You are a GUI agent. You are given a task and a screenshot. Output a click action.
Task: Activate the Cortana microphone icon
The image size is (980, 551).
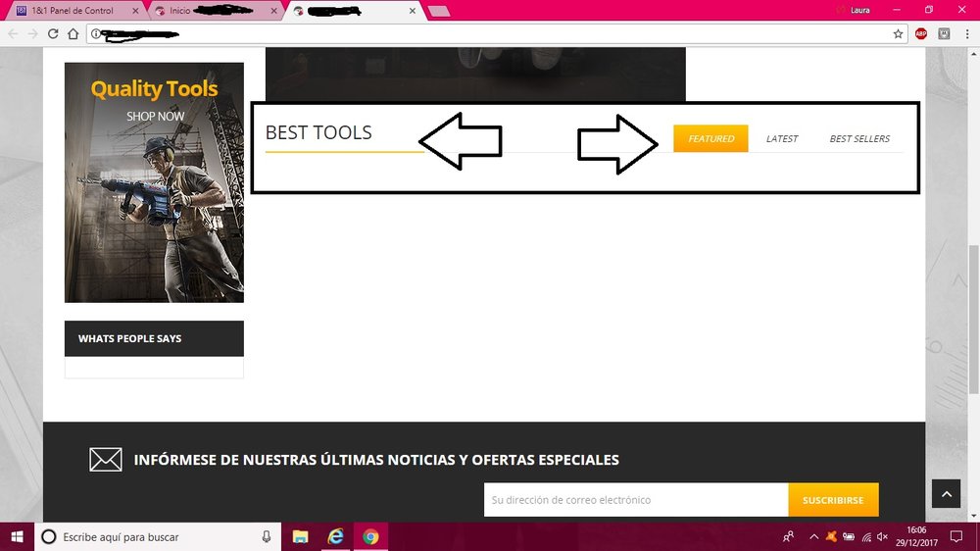267,536
